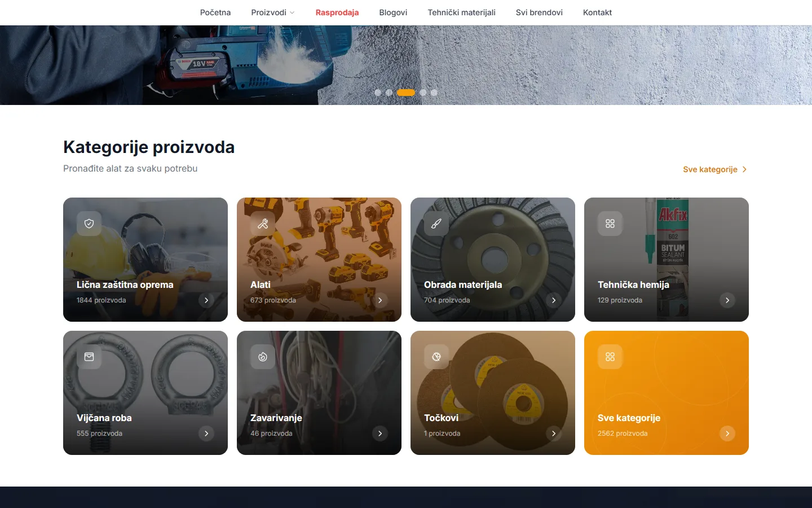
Task: Open Obrada materijala via its arrow button
Action: [554, 300]
